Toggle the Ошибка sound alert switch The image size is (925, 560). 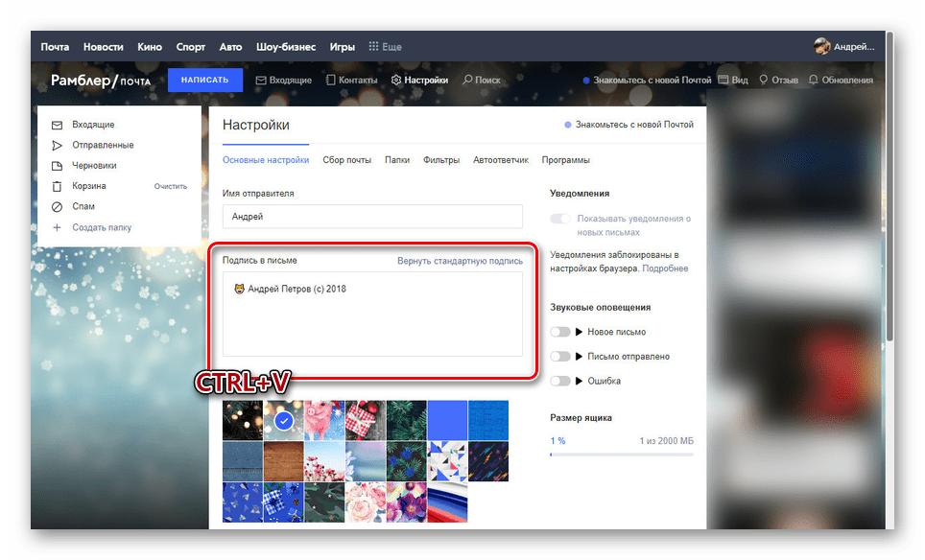(560, 381)
